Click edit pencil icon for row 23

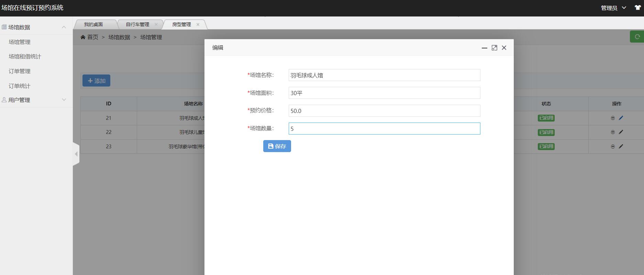[x=621, y=146]
